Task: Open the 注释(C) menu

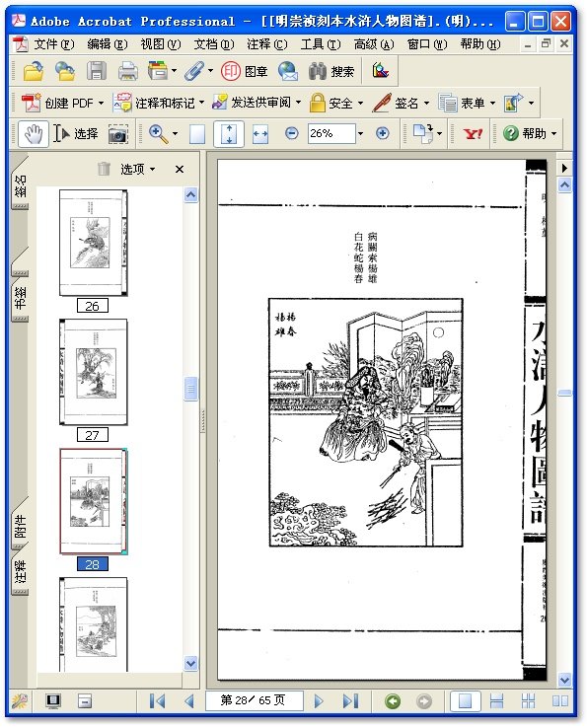Action: 267,44
